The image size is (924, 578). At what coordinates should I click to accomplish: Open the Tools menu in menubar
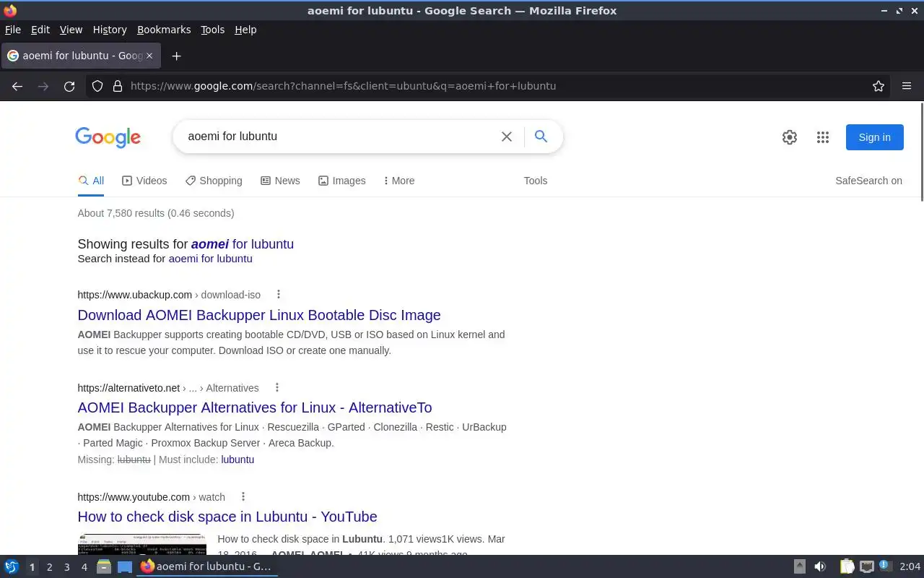point(212,30)
